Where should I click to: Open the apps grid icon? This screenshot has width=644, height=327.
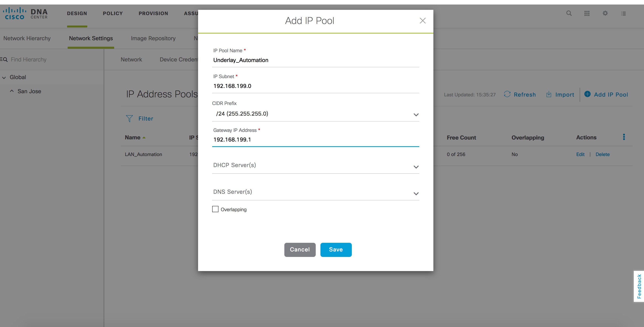587,13
